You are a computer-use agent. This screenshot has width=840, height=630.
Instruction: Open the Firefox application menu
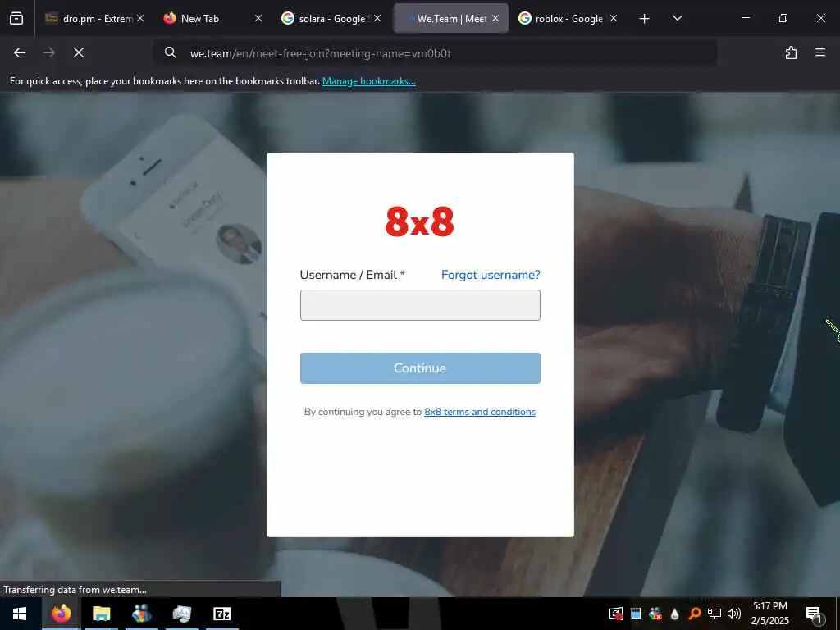[820, 52]
